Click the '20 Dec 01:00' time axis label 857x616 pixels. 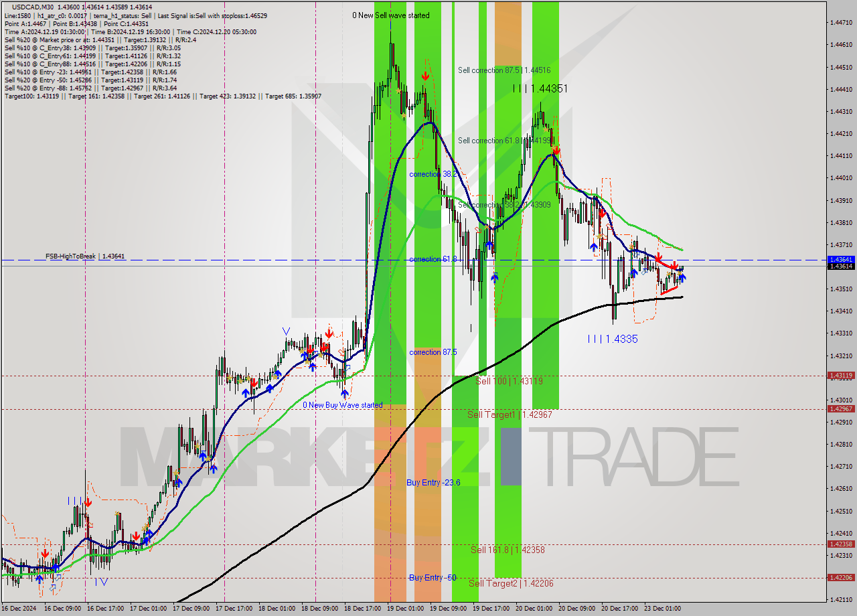point(534,609)
